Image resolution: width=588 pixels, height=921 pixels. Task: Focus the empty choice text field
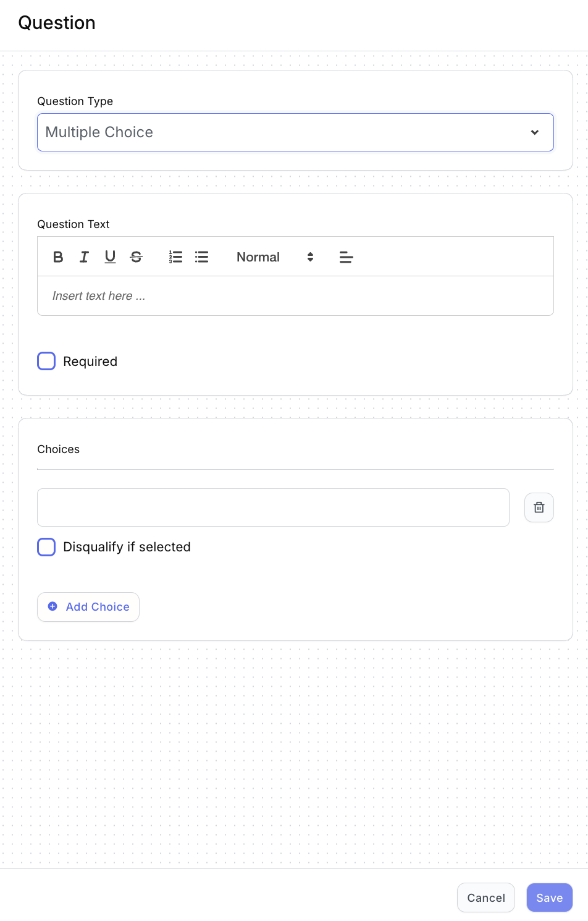pos(273,507)
